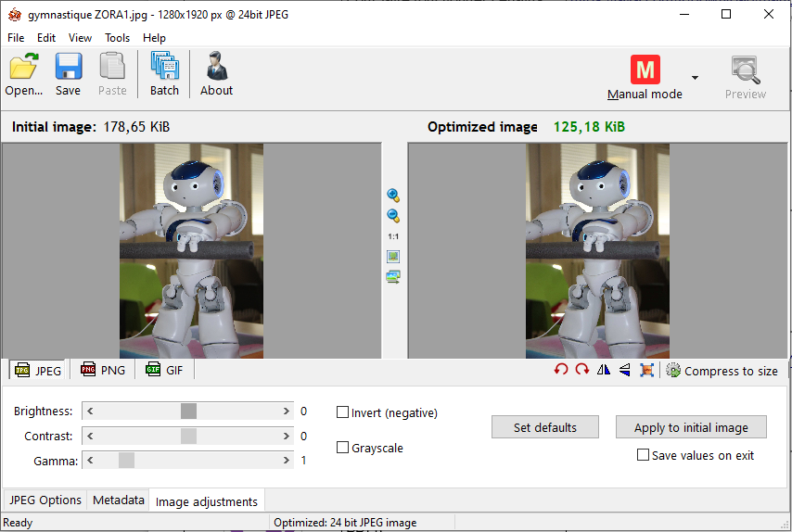The width and height of the screenshot is (792, 532).
Task: Flip image vertically
Action: point(625,370)
